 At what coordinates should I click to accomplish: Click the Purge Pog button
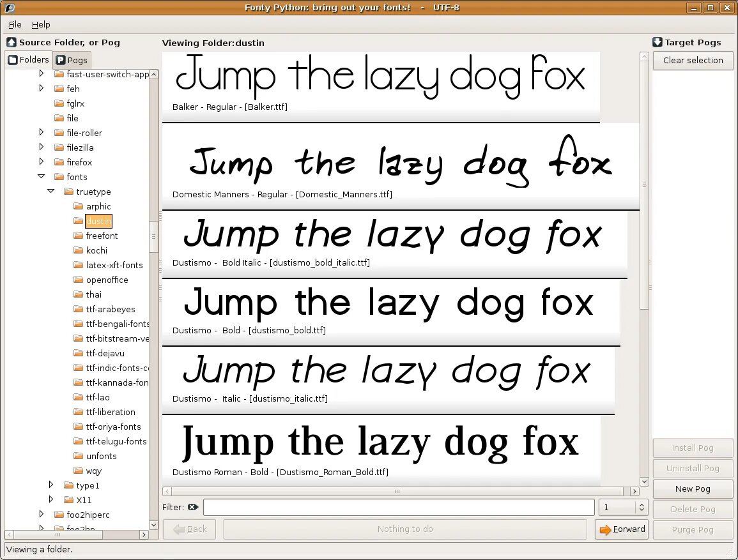(693, 530)
